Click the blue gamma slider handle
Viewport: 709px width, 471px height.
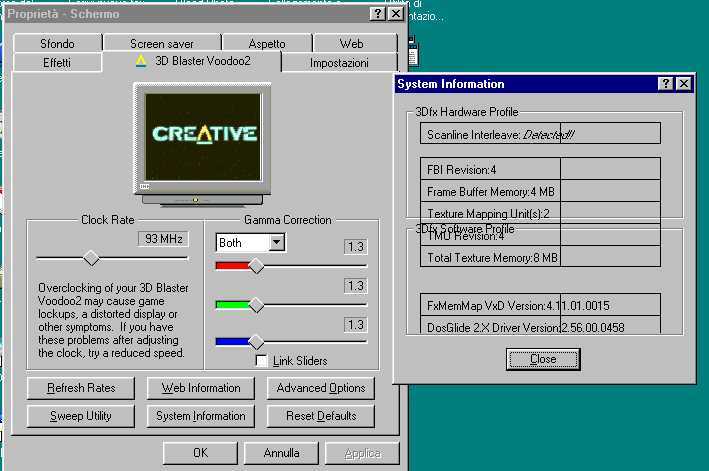click(256, 342)
